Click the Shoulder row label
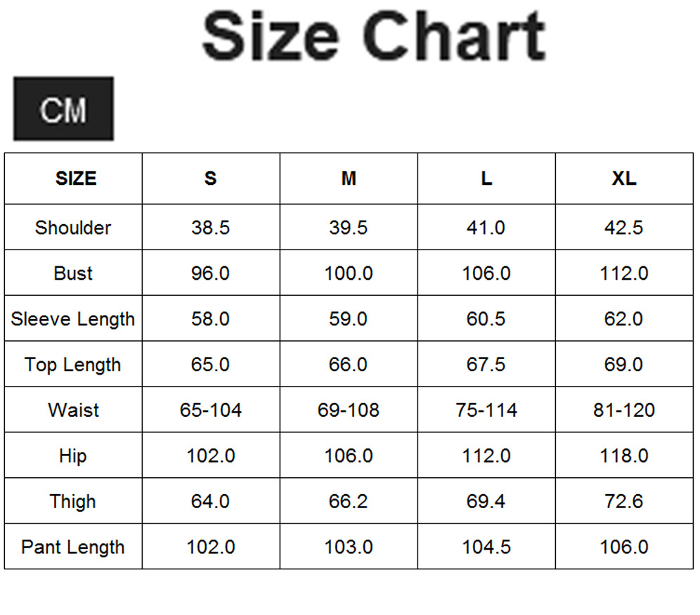700x615 pixels. click(x=73, y=228)
